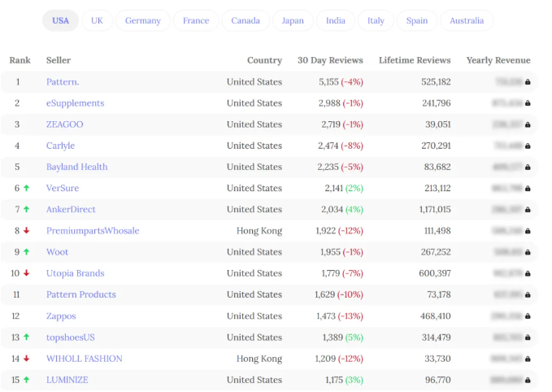Click green up arrow beside rank 15
The width and height of the screenshot is (552, 392).
tap(26, 380)
